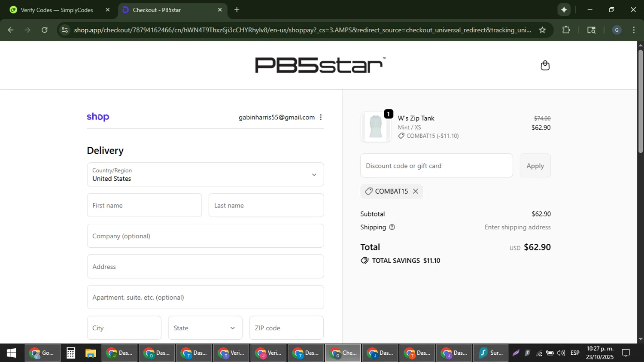Screen dimensions: 644x362
Task: Open the network tray icon
Action: tap(539, 353)
